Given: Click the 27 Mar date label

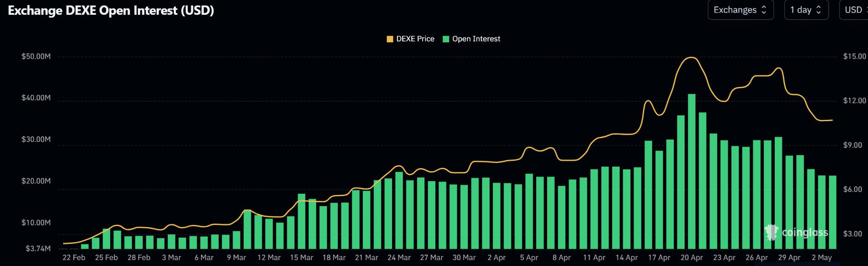Looking at the screenshot, I should [431, 258].
